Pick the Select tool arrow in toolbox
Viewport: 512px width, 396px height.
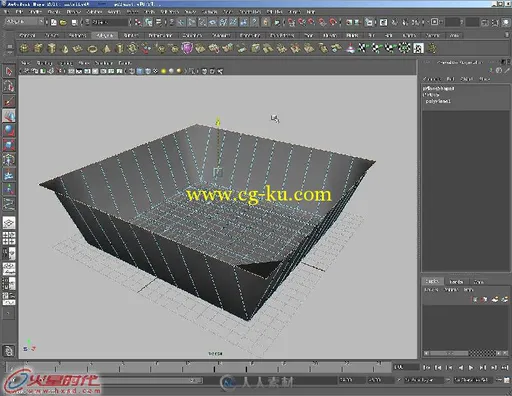click(x=9, y=71)
